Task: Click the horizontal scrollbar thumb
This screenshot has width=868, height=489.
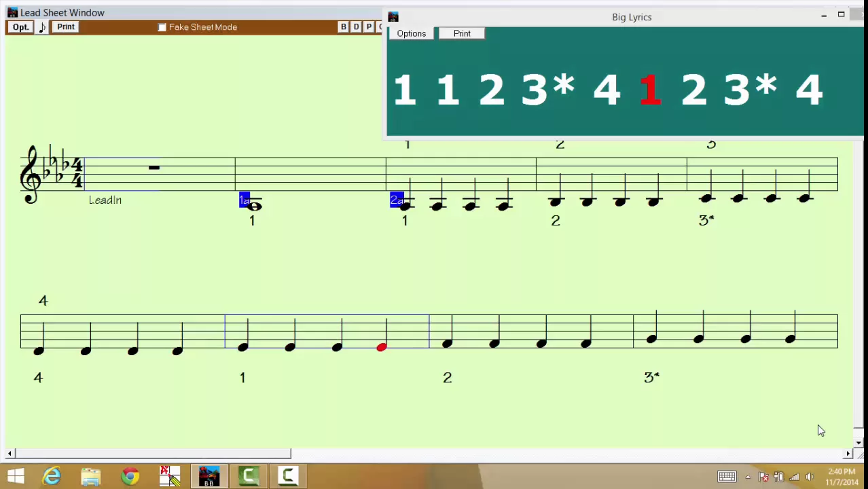Action: [153, 454]
